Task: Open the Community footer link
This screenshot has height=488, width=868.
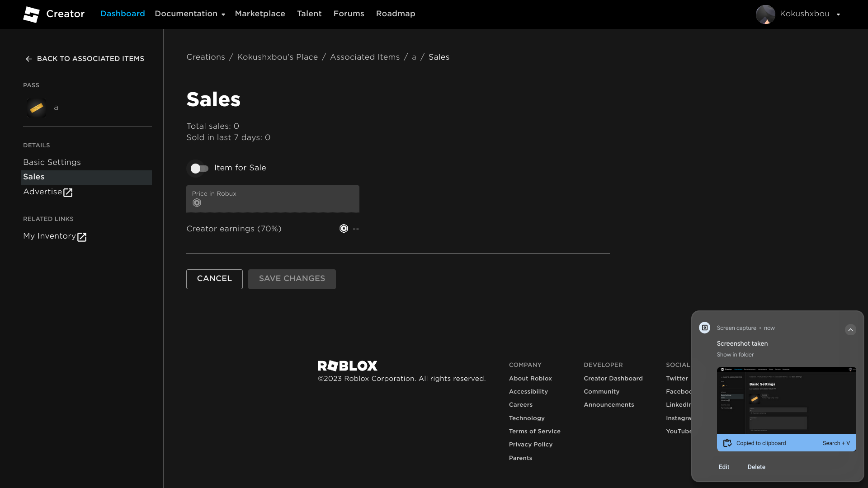Action: click(602, 392)
